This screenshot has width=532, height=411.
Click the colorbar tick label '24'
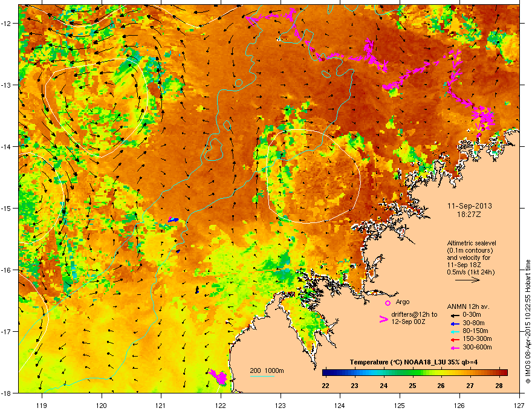coord(383,386)
